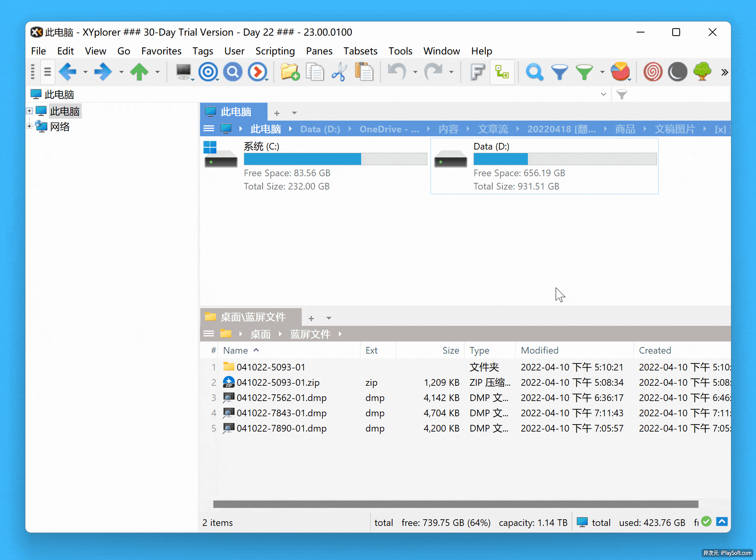Select the New Folder toolbar icon
The image size is (756, 560).
coord(290,72)
